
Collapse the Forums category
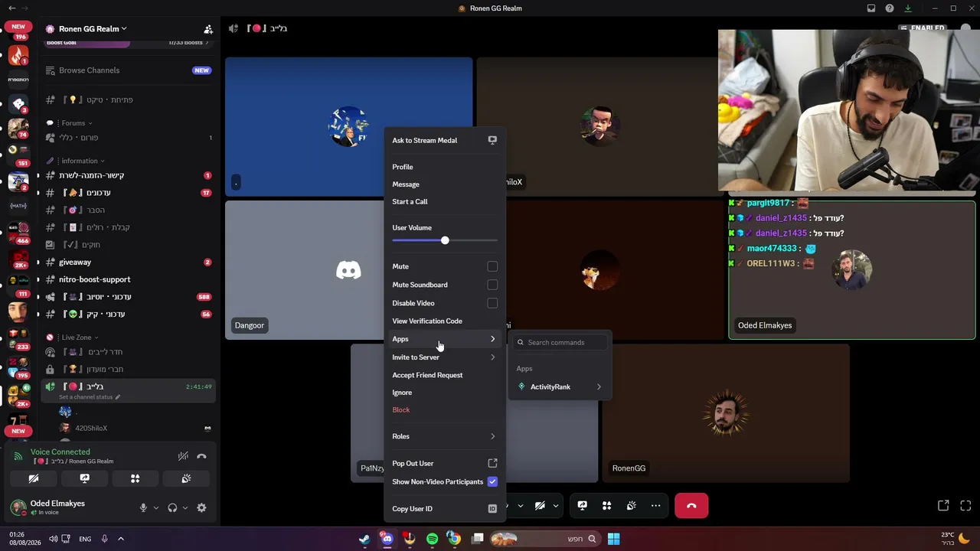pyautogui.click(x=77, y=123)
